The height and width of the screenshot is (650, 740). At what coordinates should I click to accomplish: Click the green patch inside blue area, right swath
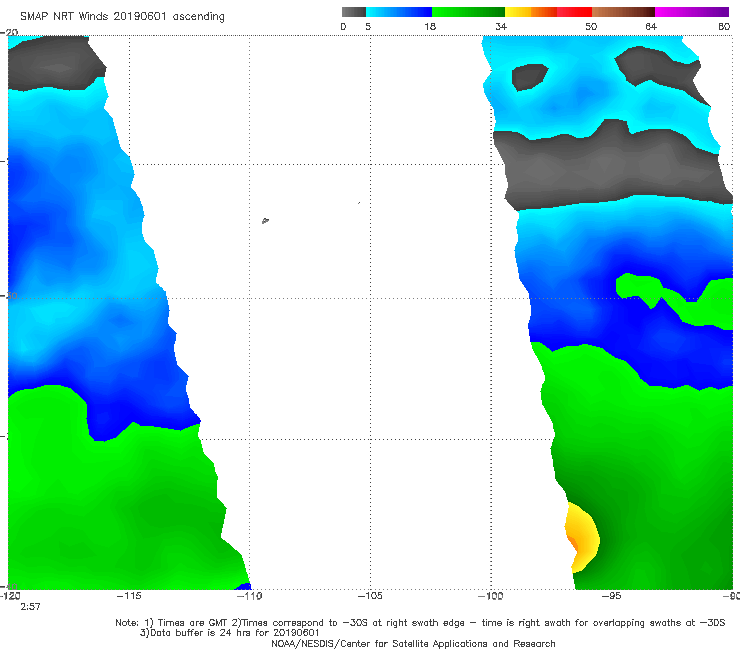pos(675,301)
